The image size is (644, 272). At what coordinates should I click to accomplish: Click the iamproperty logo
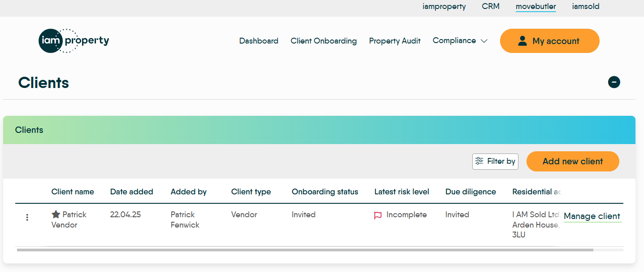point(73,41)
